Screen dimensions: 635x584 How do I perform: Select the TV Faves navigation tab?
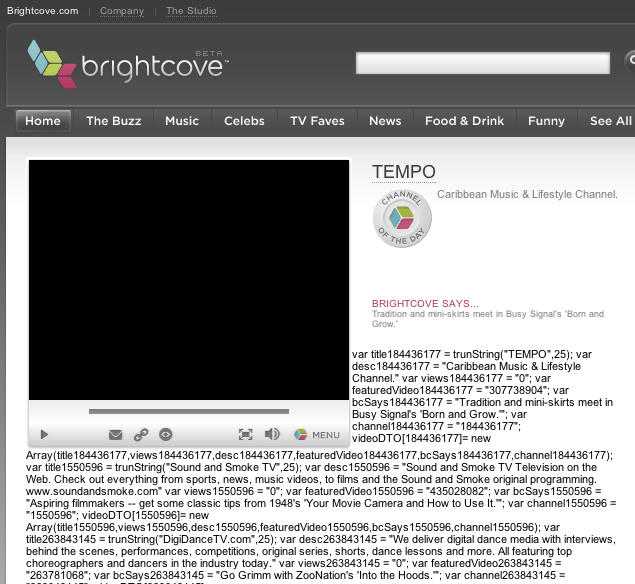(x=317, y=121)
